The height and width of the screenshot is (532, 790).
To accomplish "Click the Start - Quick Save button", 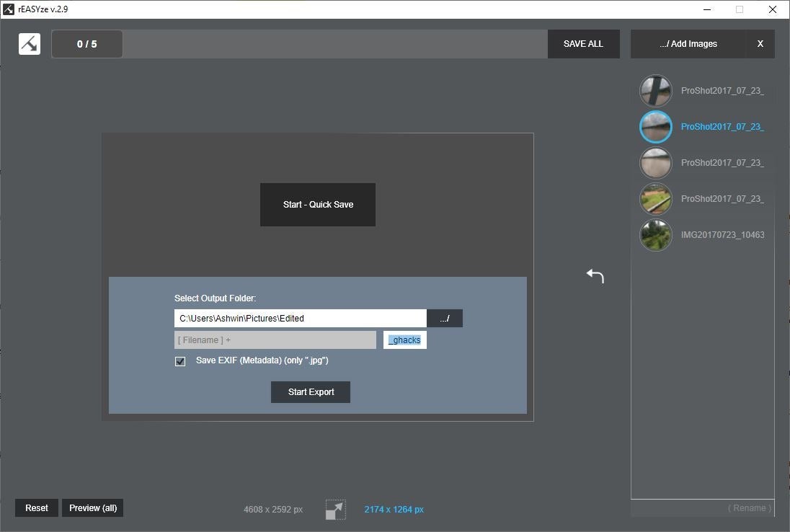I will point(318,205).
